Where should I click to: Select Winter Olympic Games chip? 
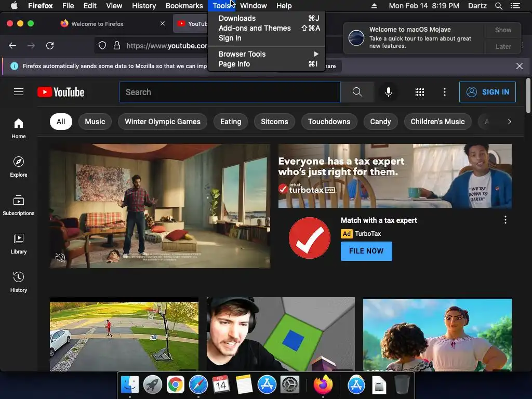(163, 122)
